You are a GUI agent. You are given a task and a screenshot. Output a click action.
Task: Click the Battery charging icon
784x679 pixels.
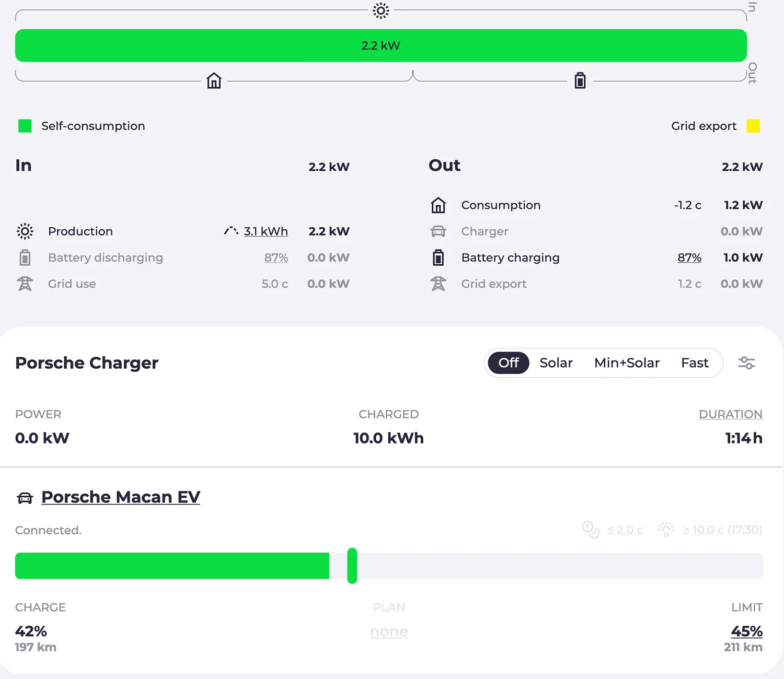click(438, 257)
